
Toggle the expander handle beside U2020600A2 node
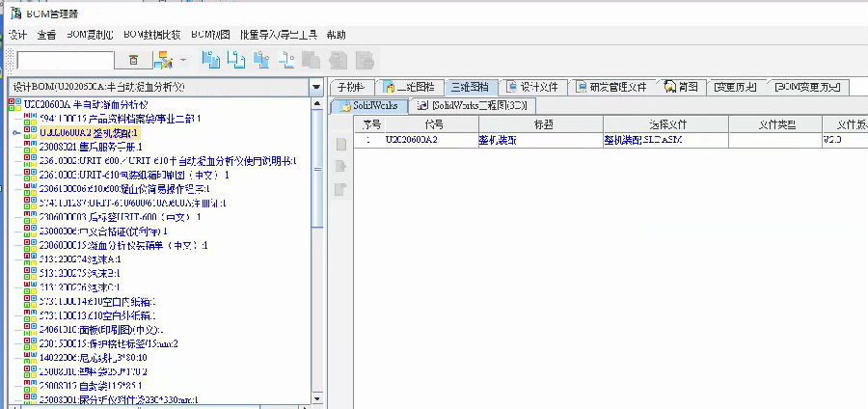(x=16, y=133)
